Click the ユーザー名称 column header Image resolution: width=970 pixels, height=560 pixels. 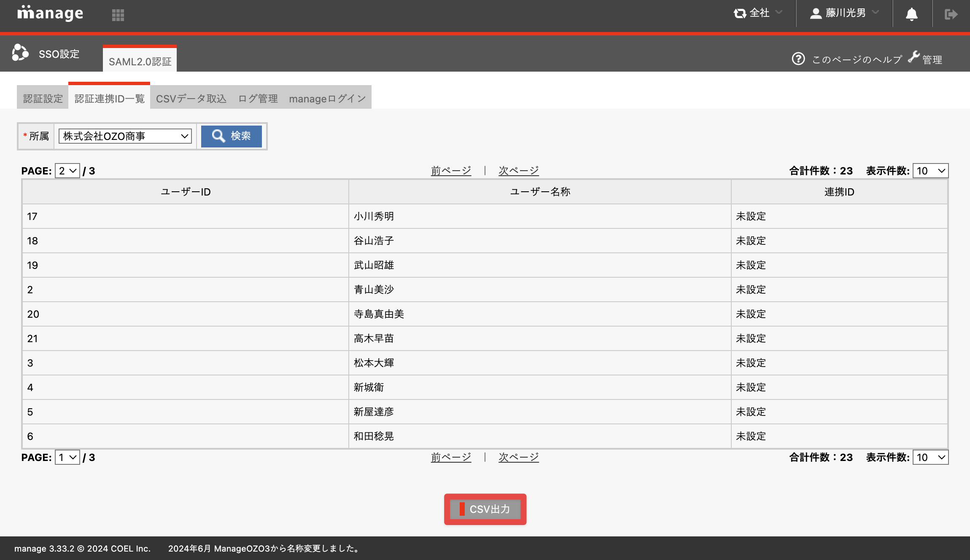point(540,192)
